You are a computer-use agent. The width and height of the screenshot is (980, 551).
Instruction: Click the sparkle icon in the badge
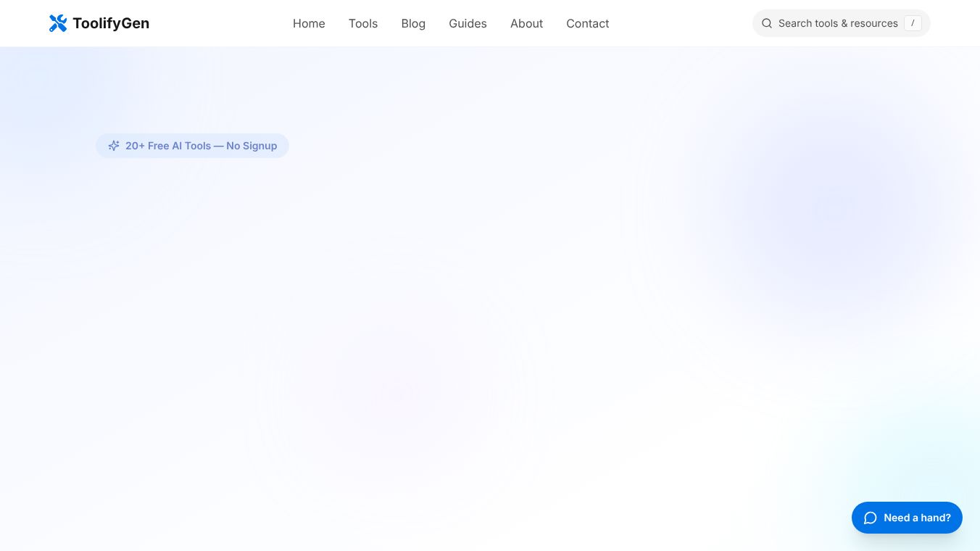coord(114,146)
